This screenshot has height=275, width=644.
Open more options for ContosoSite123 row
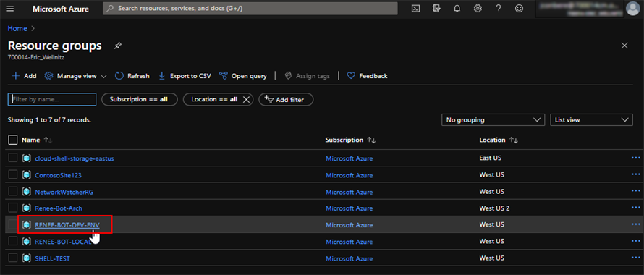tap(635, 174)
